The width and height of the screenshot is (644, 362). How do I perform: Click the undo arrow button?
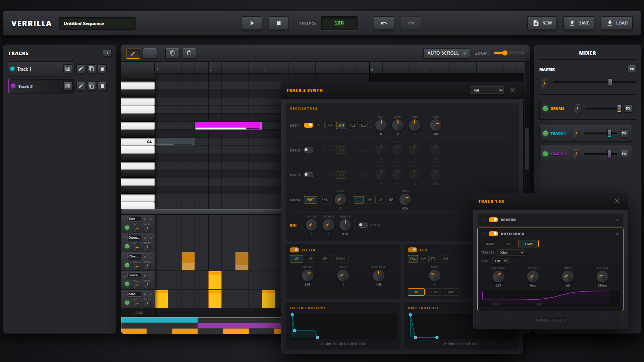pyautogui.click(x=384, y=23)
